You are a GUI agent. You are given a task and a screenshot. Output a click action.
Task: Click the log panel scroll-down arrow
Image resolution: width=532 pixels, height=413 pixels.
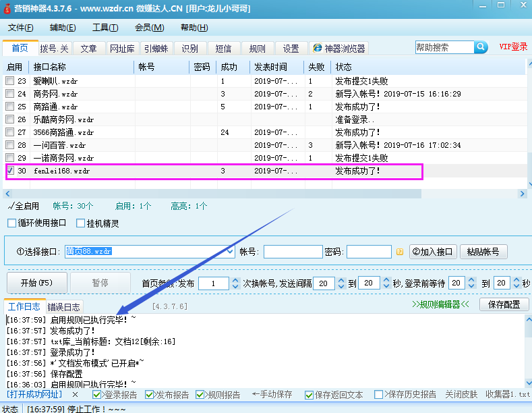(x=529, y=383)
